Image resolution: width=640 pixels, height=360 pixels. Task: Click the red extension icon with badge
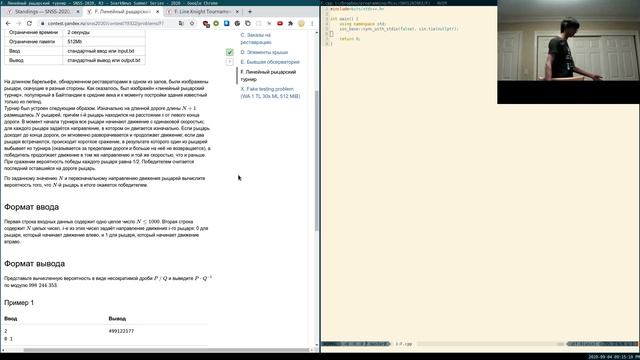coord(206,24)
